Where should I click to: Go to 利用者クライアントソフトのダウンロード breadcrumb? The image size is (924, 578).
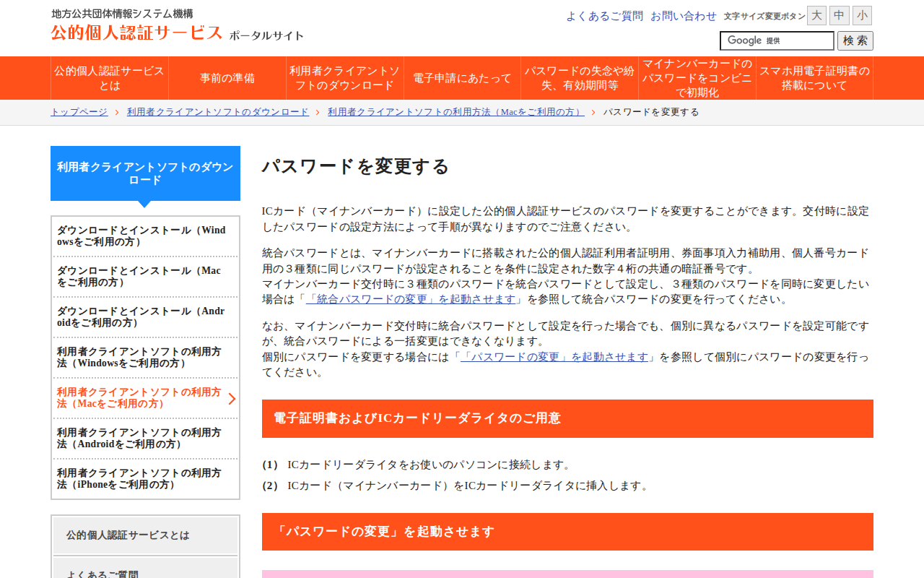[x=218, y=112]
